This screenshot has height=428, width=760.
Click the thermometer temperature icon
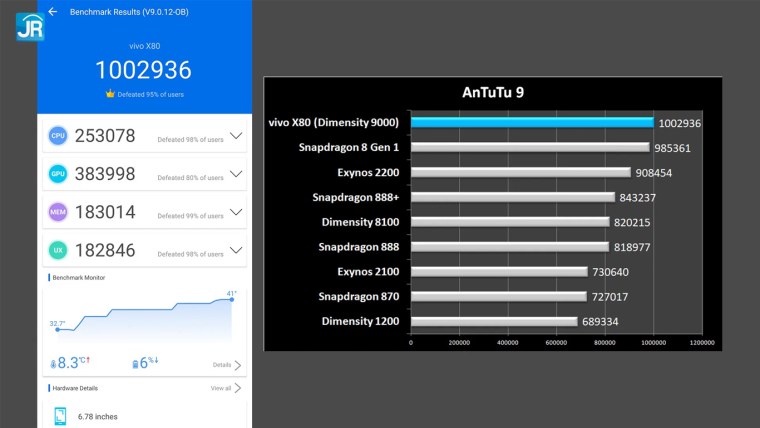pyautogui.click(x=53, y=364)
